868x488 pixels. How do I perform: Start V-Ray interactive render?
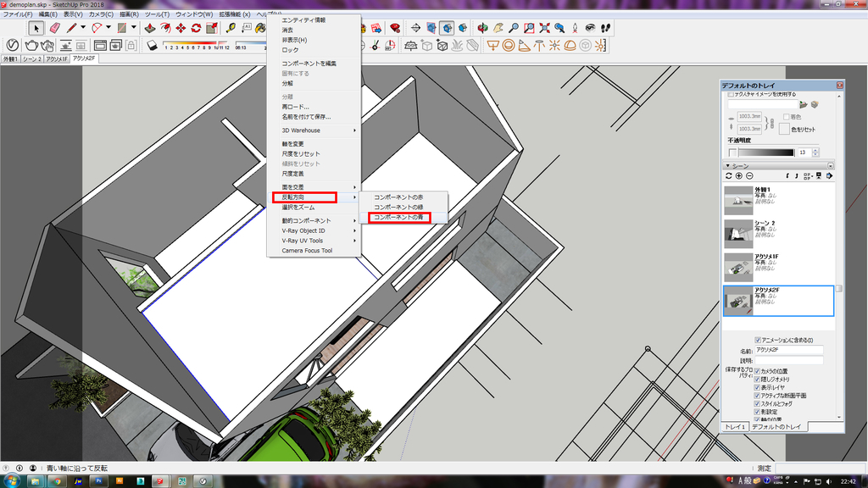(47, 46)
